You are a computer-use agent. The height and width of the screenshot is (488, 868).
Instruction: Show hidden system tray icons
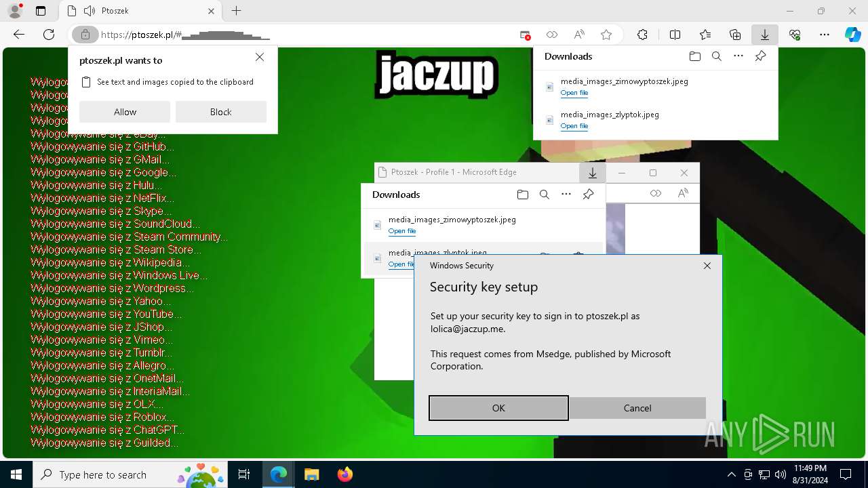coord(731,474)
